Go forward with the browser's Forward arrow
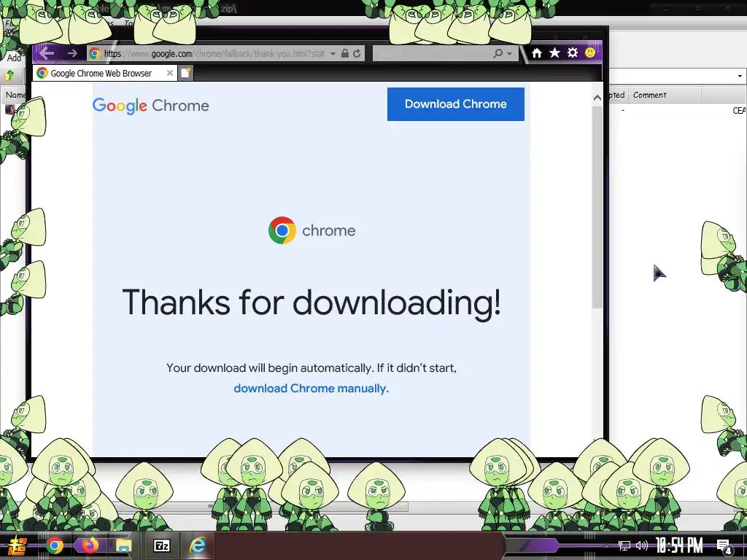Screen dimensions: 747x560 [x=72, y=53]
